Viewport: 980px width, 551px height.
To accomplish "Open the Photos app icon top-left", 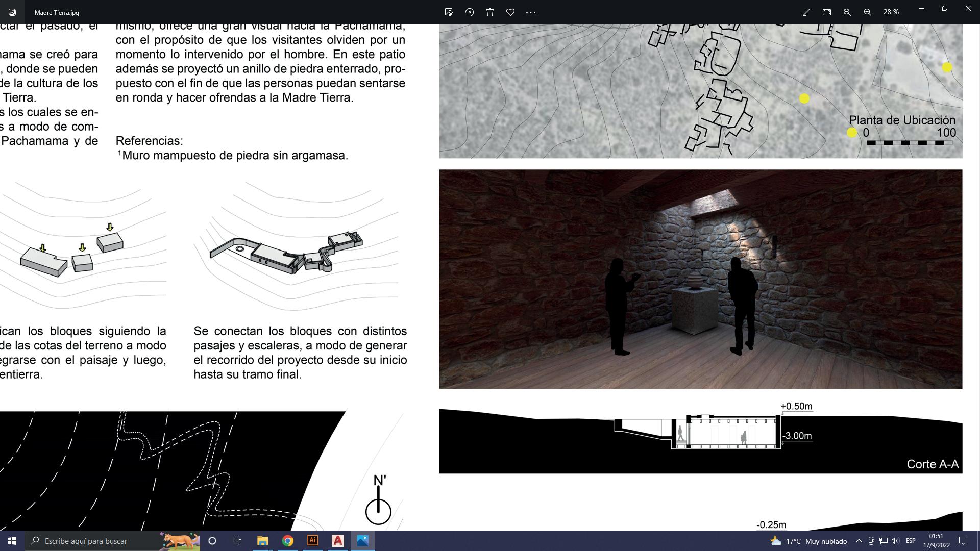I will pos(12,12).
